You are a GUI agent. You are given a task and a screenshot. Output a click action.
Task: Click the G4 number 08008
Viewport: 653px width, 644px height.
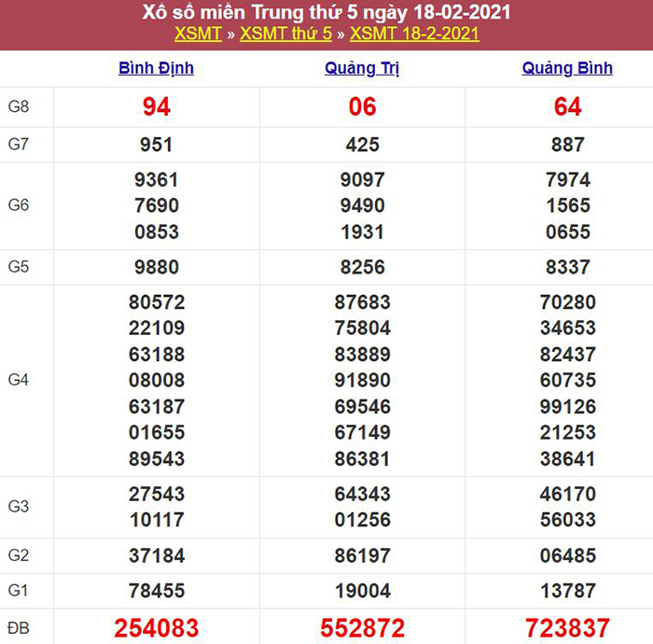point(157,380)
